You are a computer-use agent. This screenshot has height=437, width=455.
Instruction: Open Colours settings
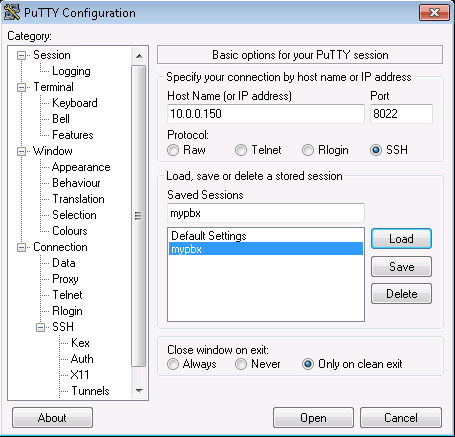click(x=70, y=231)
